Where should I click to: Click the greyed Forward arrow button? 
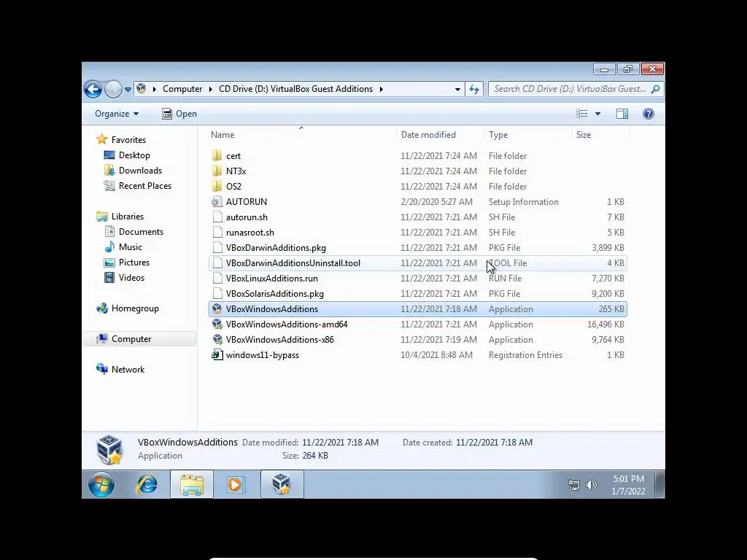pyautogui.click(x=113, y=89)
